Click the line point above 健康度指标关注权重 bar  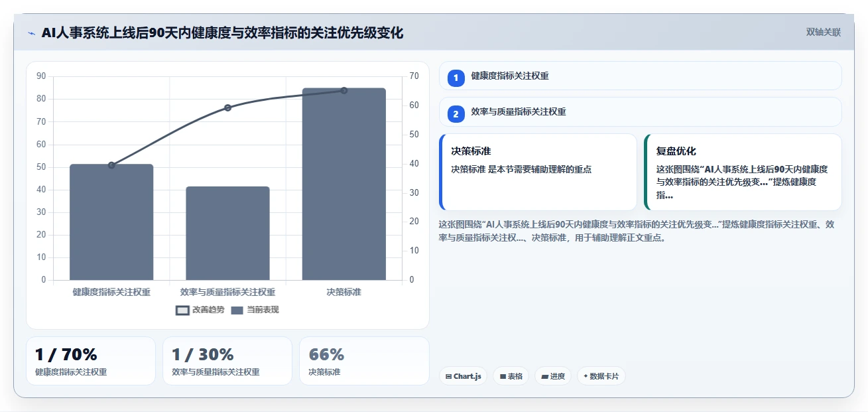111,165
